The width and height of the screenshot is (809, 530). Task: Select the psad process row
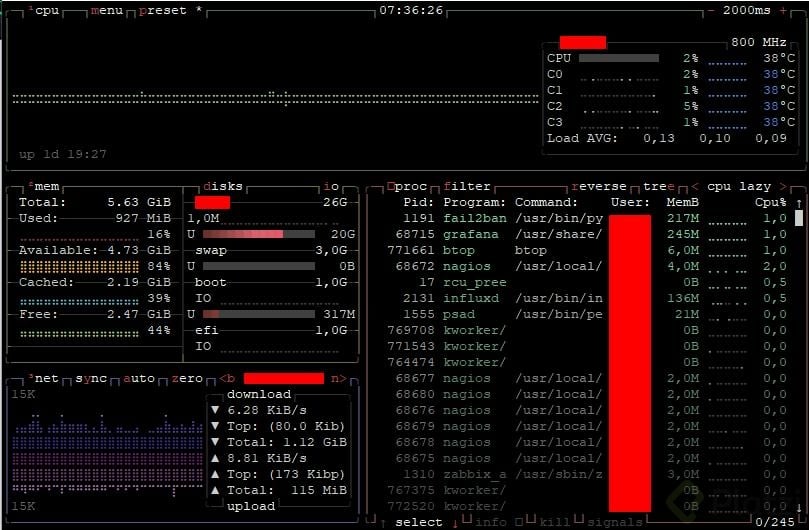pos(587,314)
